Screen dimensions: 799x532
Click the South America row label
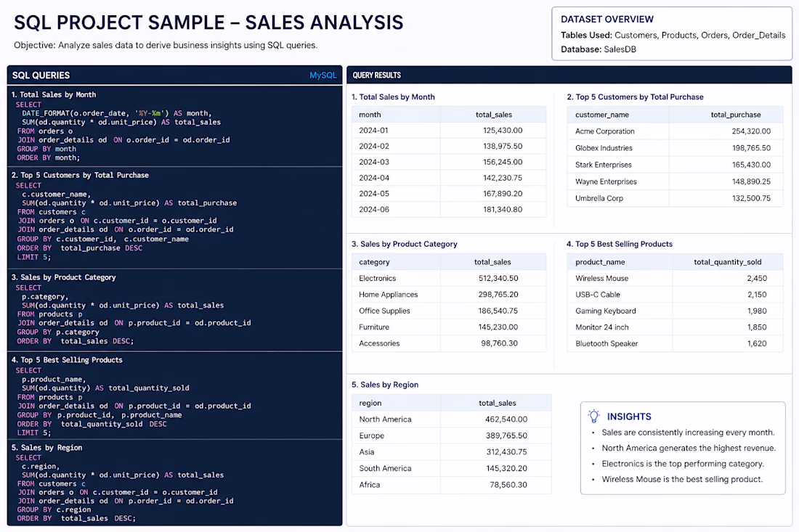point(385,468)
